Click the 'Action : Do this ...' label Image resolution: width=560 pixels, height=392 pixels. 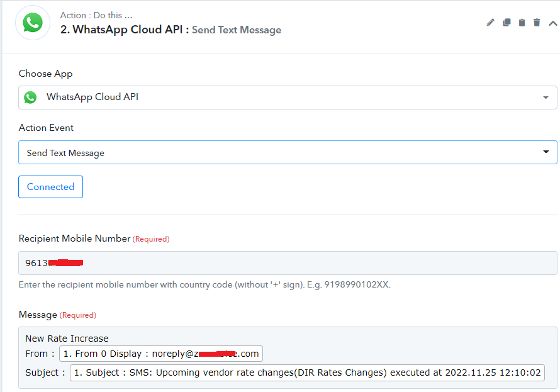(x=96, y=15)
